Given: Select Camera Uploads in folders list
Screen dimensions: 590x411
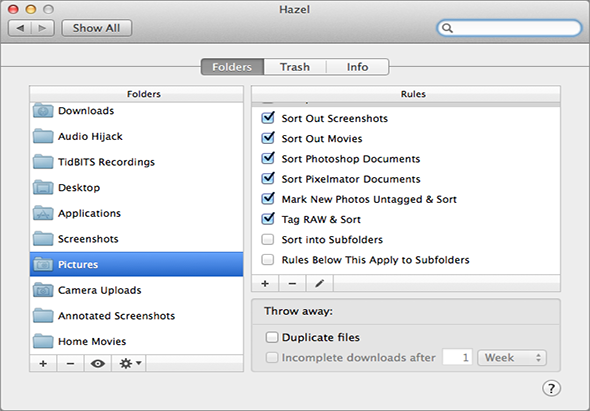Looking at the screenshot, I should pos(137,290).
